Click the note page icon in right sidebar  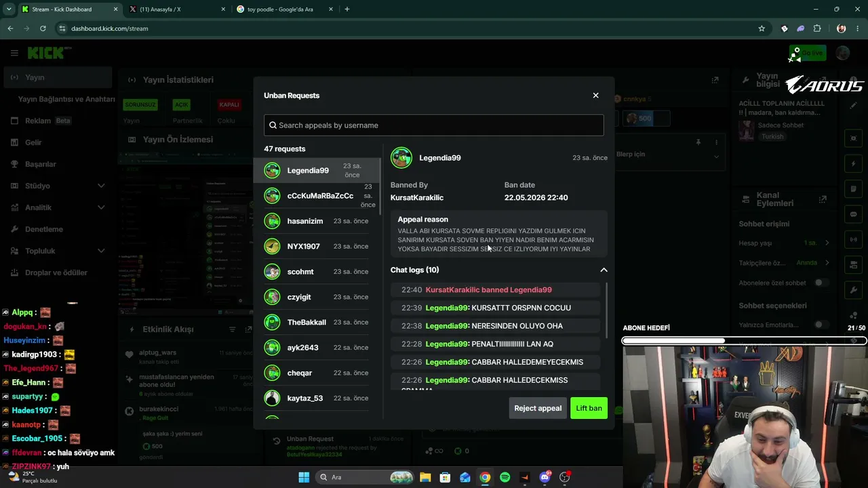pyautogui.click(x=854, y=189)
